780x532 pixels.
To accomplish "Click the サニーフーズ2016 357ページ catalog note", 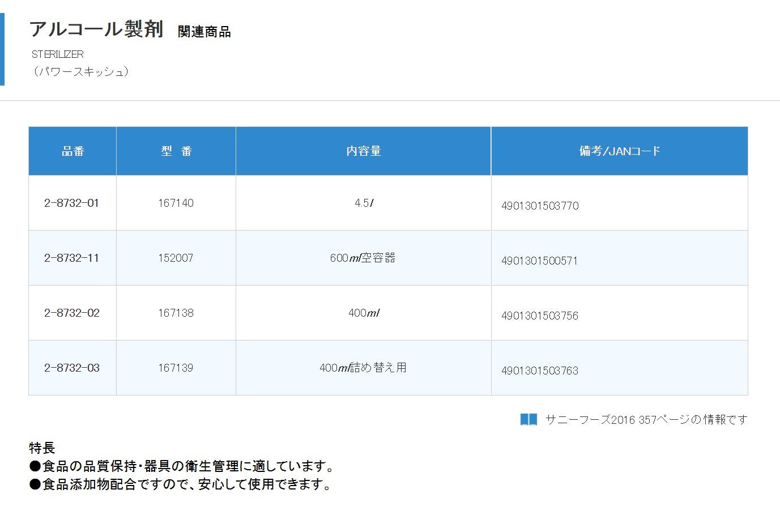I will pos(646,420).
